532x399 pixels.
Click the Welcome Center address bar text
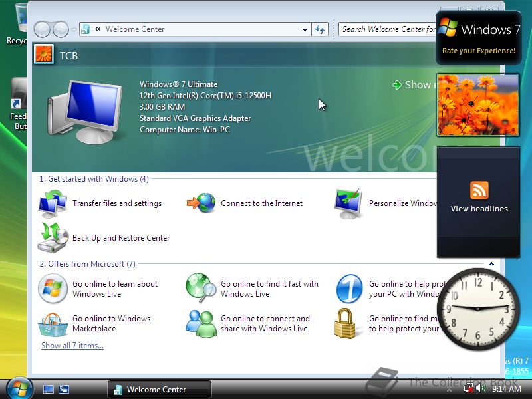point(135,29)
